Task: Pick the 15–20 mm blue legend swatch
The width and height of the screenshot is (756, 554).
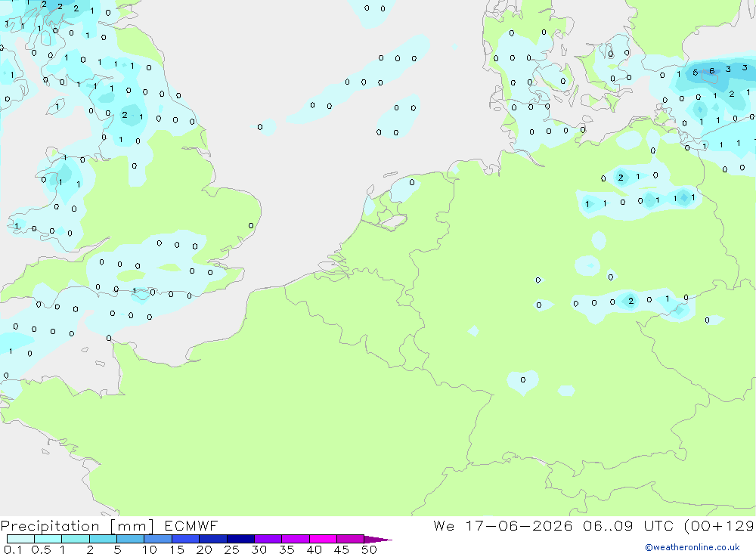Action: (x=185, y=539)
